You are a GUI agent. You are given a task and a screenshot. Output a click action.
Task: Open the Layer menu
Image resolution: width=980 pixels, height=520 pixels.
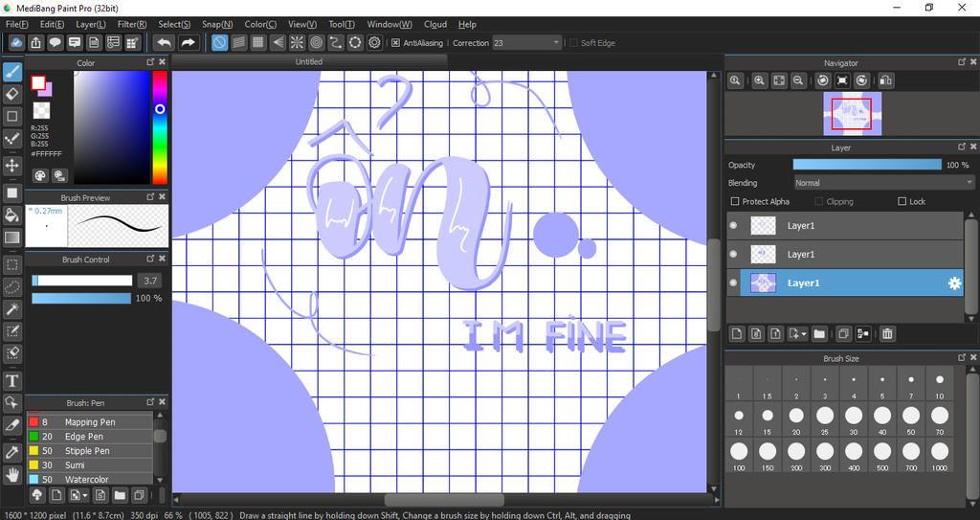tap(91, 24)
